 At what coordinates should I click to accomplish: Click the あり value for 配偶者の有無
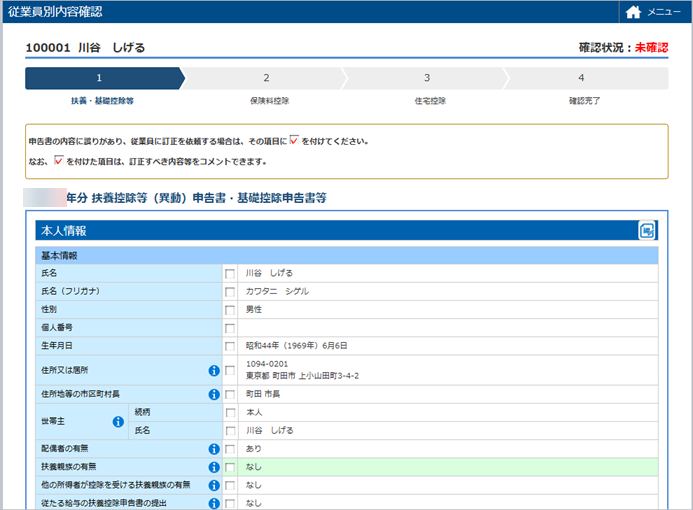(254, 449)
